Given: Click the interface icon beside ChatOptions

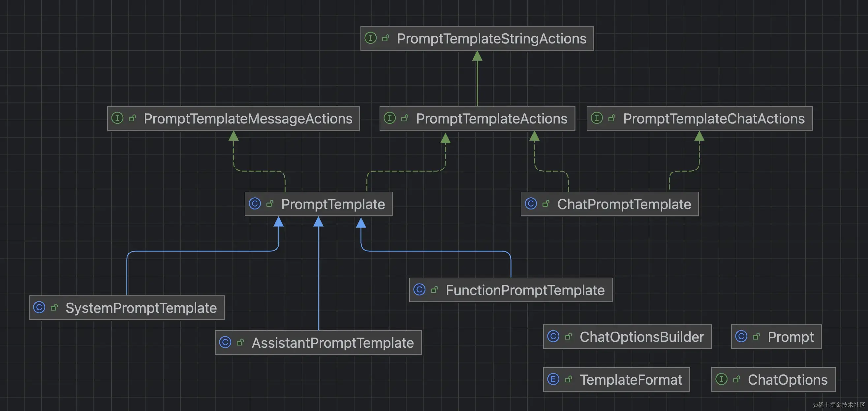Looking at the screenshot, I should pyautogui.click(x=721, y=379).
